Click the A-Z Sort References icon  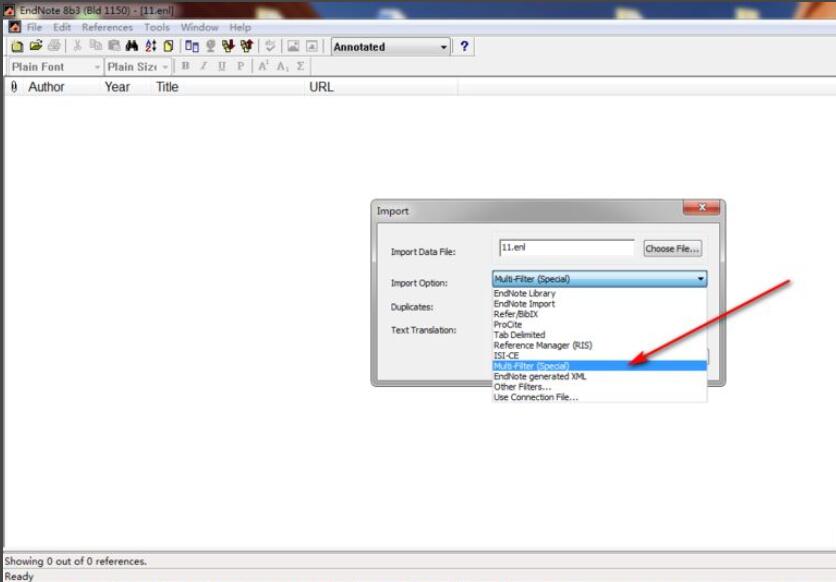[150, 47]
